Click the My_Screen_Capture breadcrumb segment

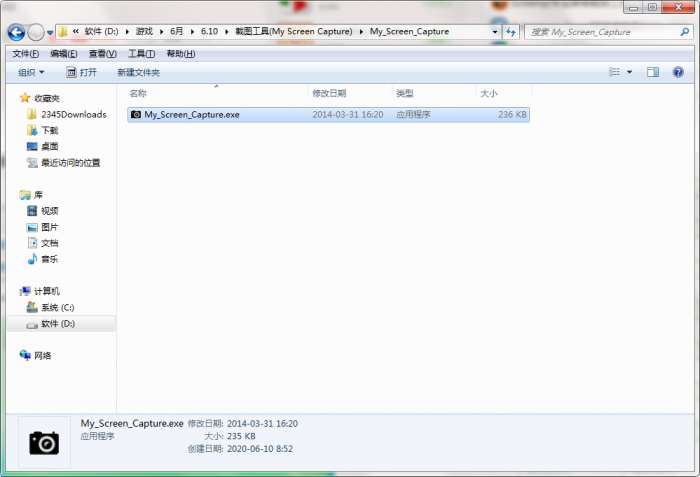tap(409, 31)
